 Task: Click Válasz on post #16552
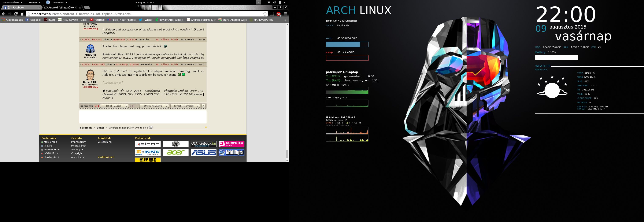[165, 64]
